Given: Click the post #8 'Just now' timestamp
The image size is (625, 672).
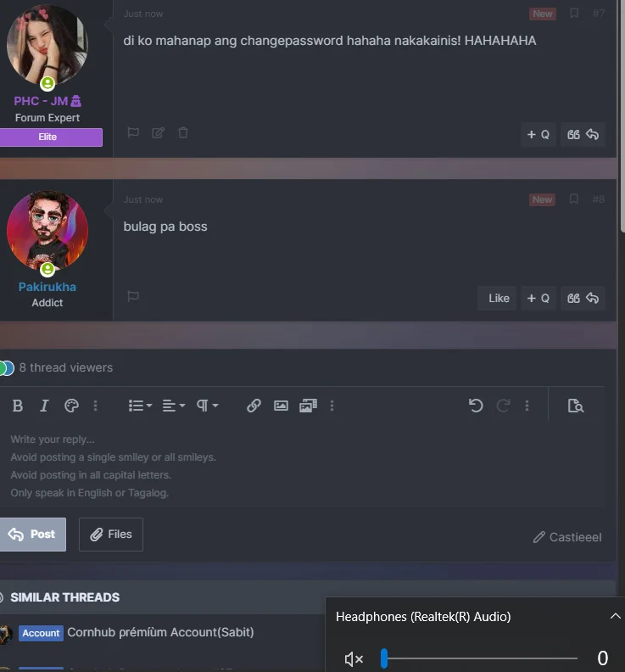Looking at the screenshot, I should pos(143,199).
